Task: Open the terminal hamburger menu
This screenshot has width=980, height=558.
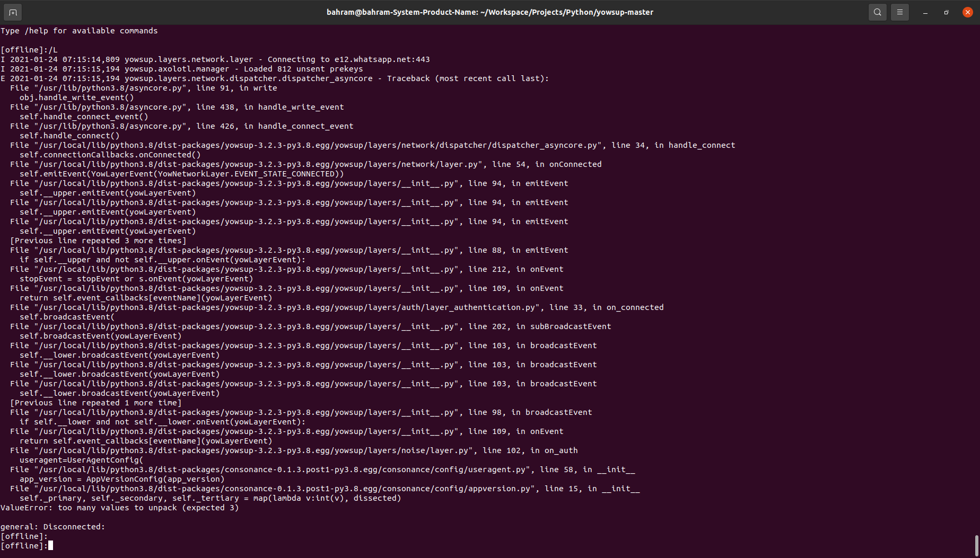Action: tap(900, 12)
